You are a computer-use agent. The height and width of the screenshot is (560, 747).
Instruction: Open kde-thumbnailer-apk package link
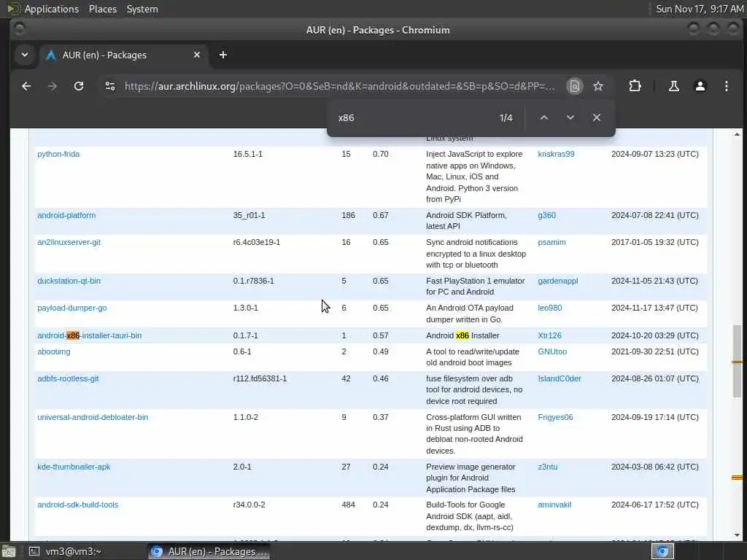pos(74,467)
